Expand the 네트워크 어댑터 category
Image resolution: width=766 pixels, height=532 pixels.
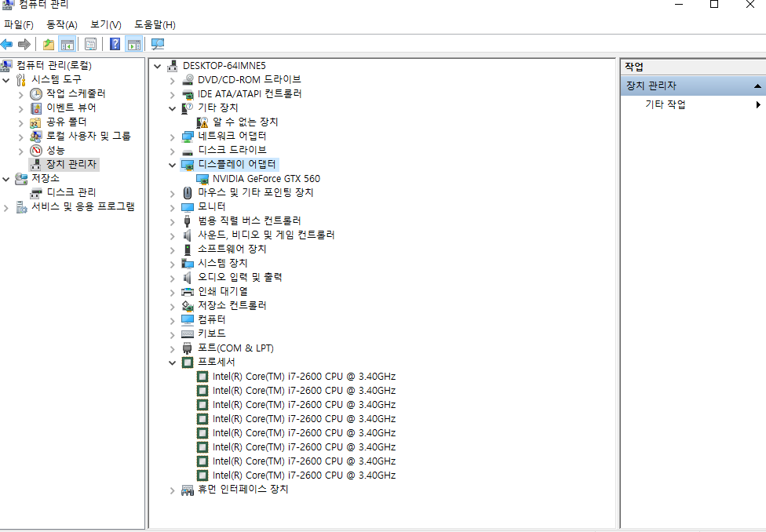pyautogui.click(x=173, y=137)
